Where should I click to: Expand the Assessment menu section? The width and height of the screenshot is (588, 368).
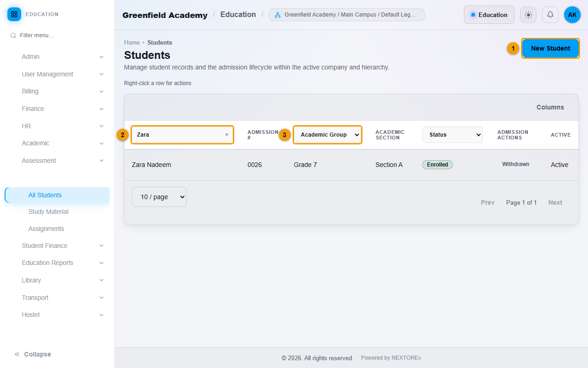click(x=63, y=161)
